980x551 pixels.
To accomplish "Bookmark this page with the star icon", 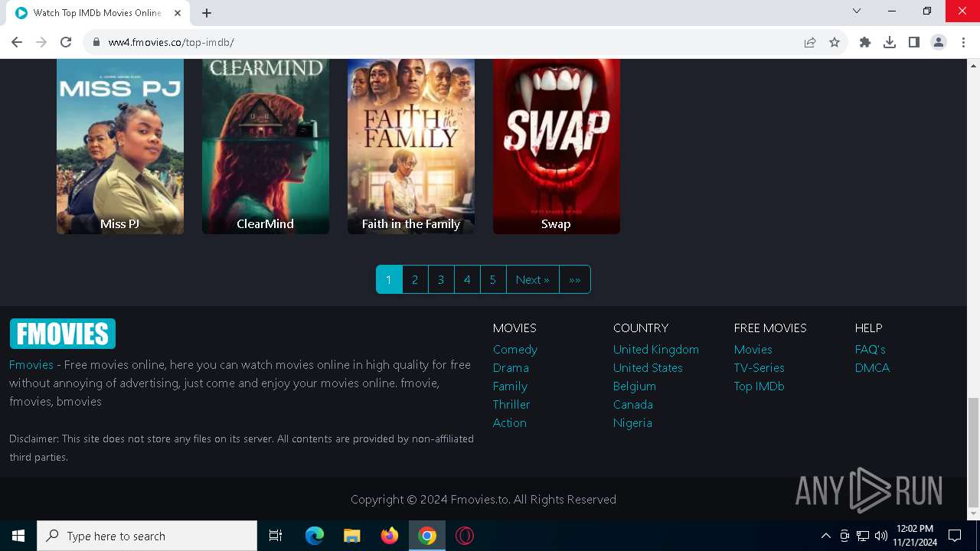I will 835,42.
